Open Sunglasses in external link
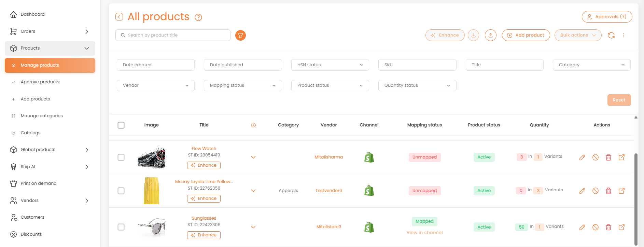644x247 pixels. pos(621,227)
